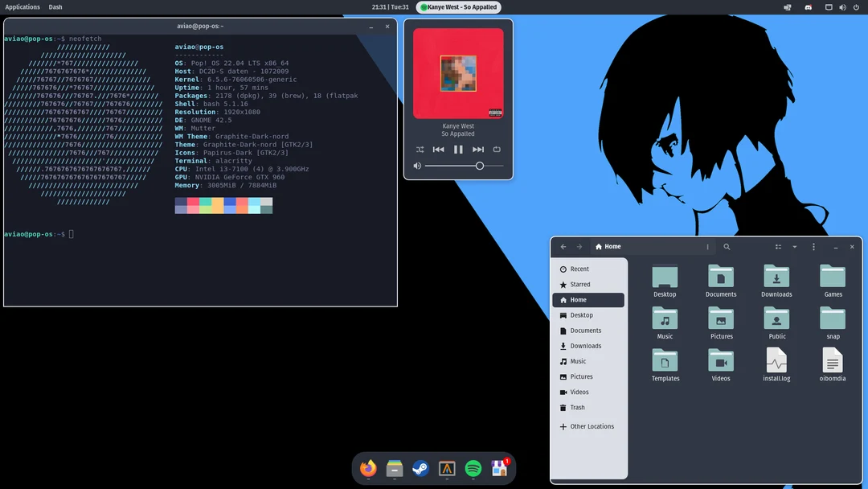Launch Spotify from the dock
This screenshot has width=868, height=489.
[473, 468]
